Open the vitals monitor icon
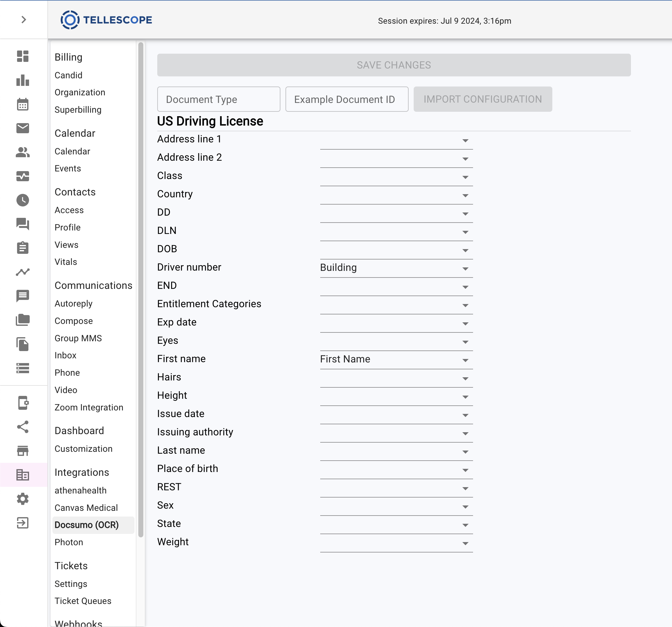Viewport: 672px width, 627px height. point(23,176)
